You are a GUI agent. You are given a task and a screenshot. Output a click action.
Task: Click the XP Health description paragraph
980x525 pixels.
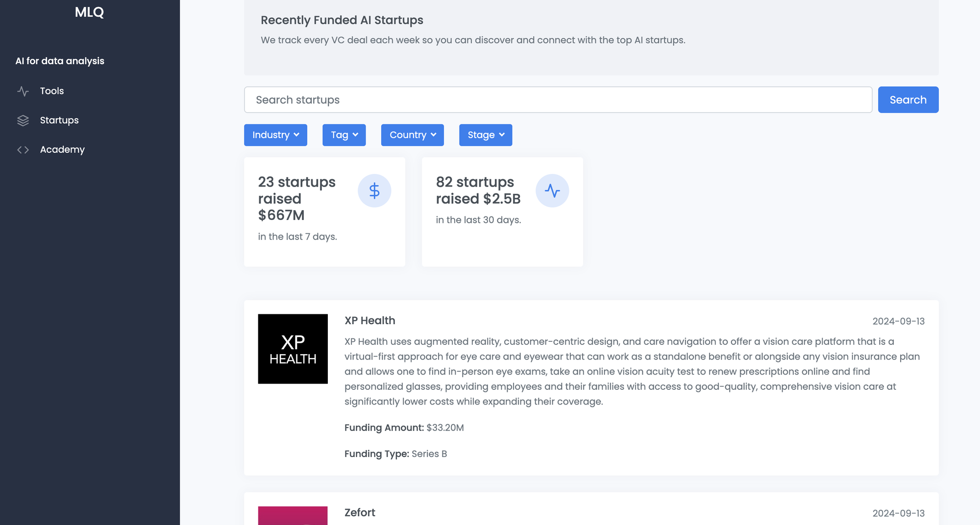click(633, 372)
